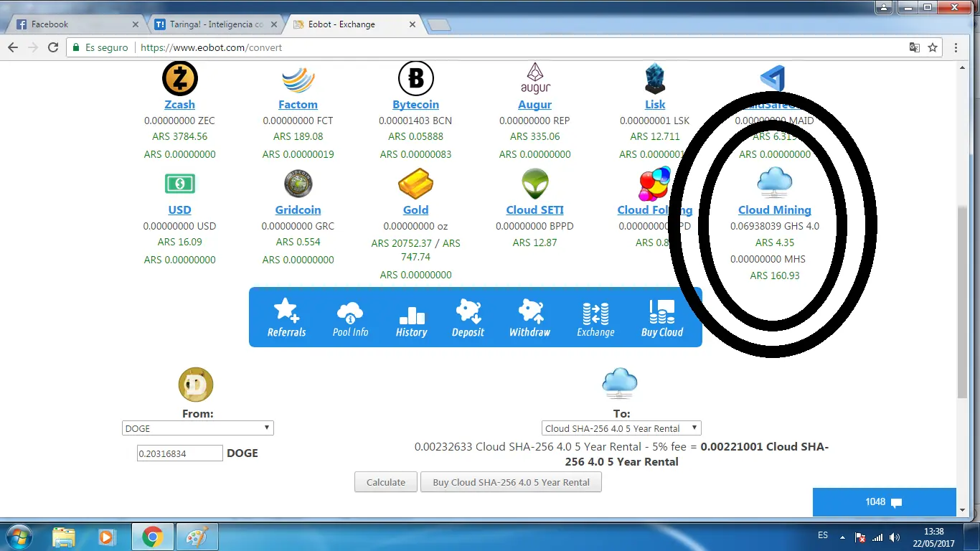Click the USD dollar bill icon
980x551 pixels.
[x=179, y=184]
